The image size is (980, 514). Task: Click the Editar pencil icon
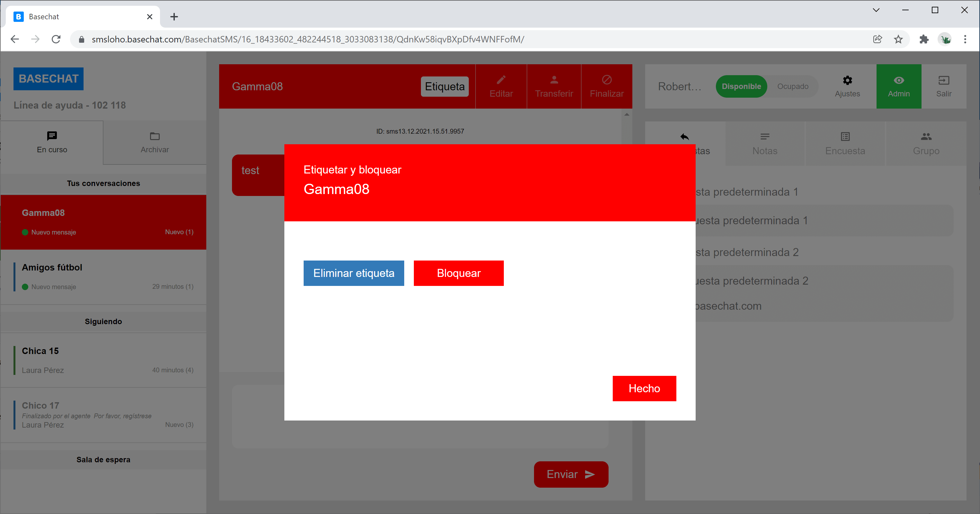coord(501,80)
